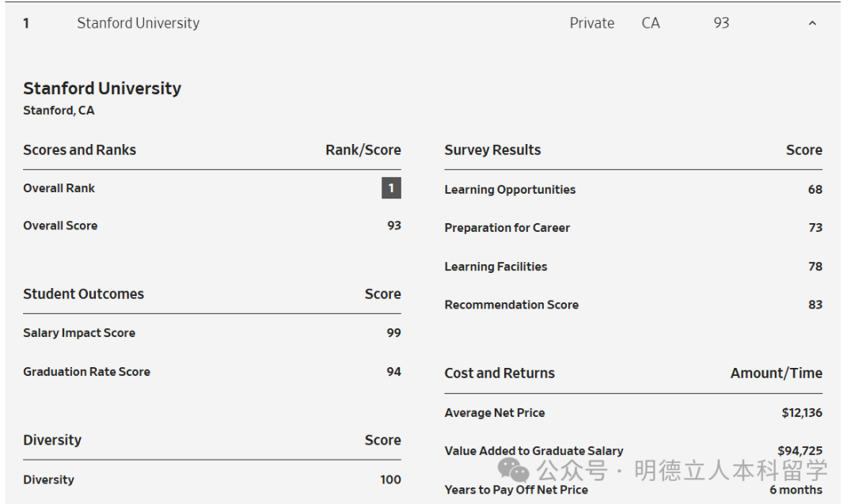Click the header row score 93

(x=720, y=24)
